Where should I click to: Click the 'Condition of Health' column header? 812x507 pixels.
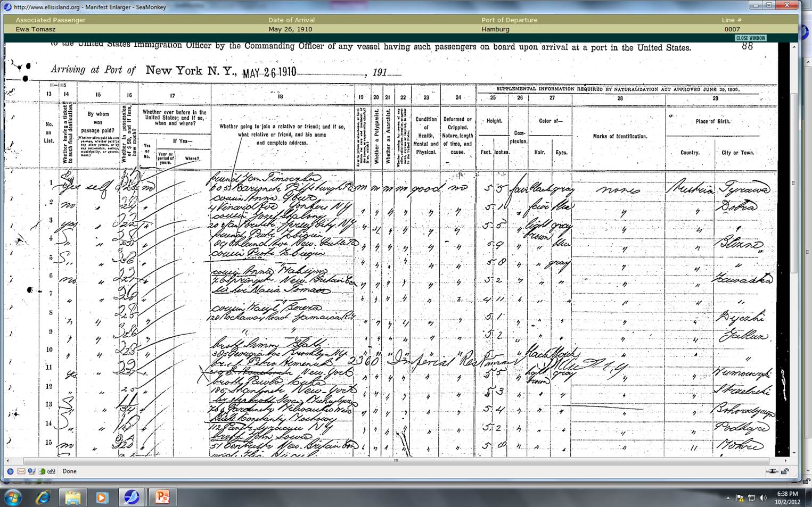[426, 135]
